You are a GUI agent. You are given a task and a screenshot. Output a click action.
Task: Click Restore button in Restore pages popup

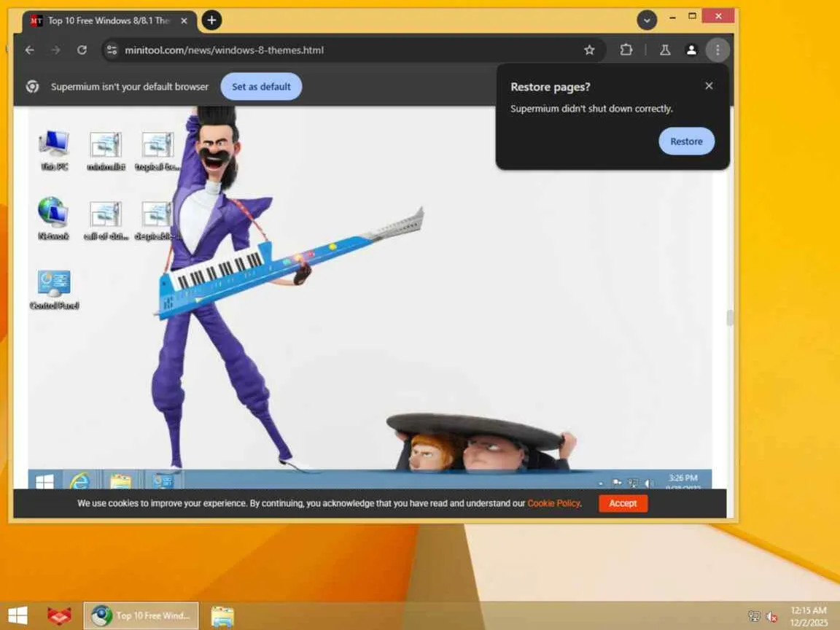pyautogui.click(x=686, y=141)
